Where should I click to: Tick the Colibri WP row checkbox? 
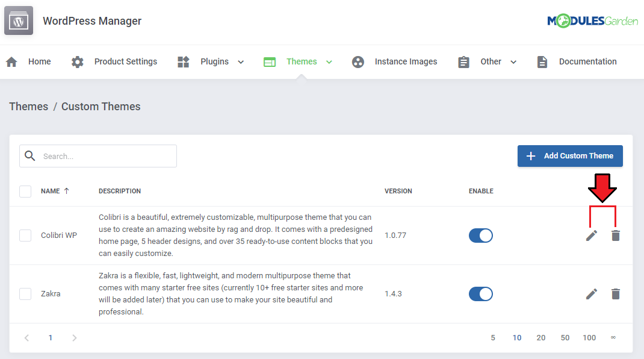point(25,236)
